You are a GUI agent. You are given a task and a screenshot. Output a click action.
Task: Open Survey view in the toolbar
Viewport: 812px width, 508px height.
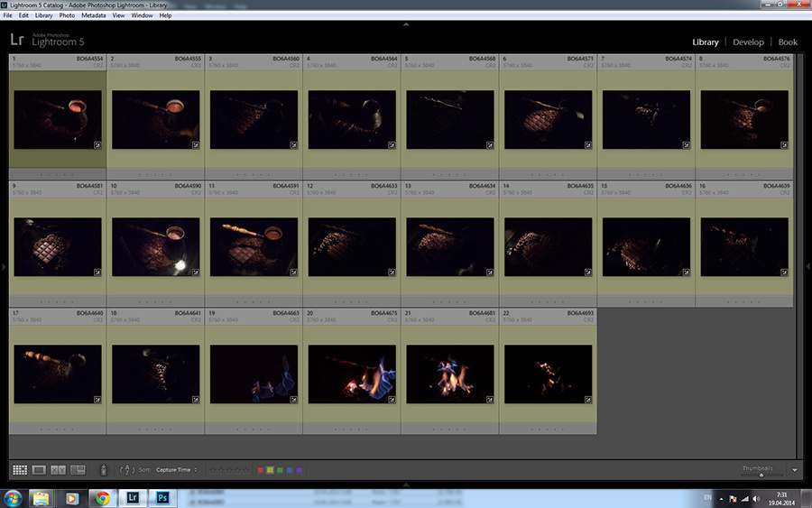click(78, 470)
